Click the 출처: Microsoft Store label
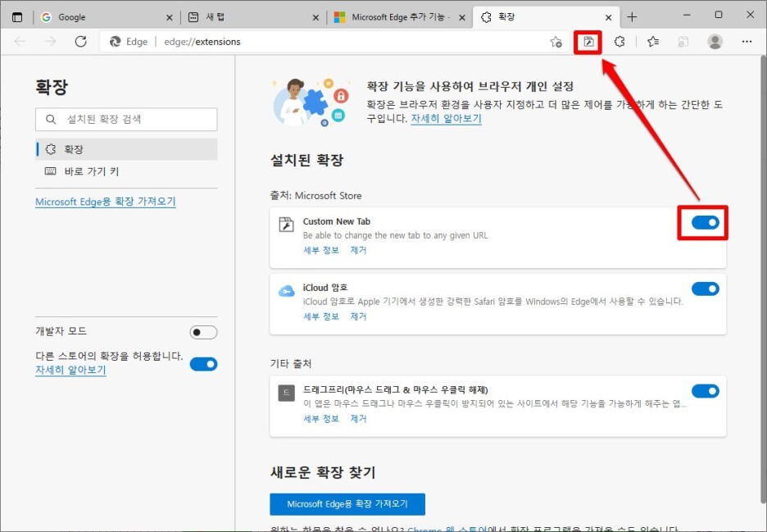767x532 pixels. click(x=316, y=196)
